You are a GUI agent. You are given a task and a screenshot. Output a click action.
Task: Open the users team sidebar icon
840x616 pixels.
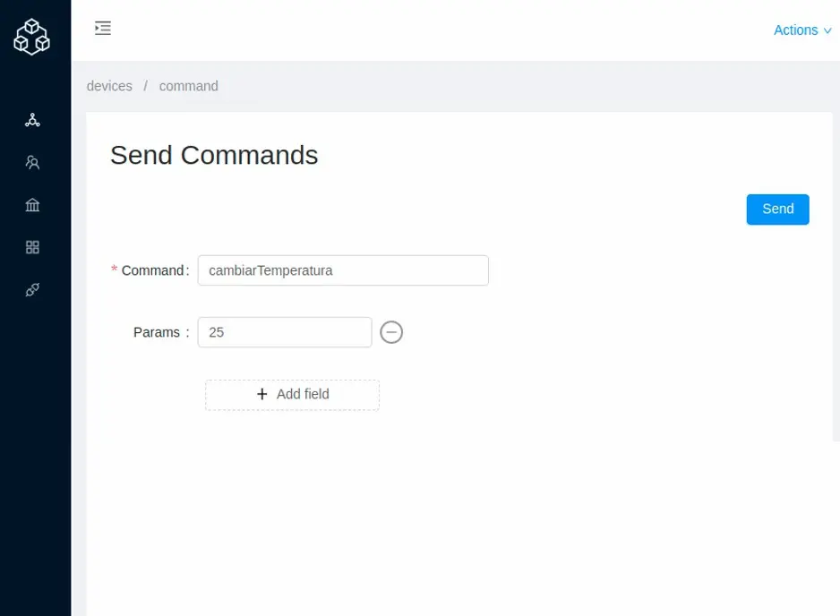[x=32, y=163]
